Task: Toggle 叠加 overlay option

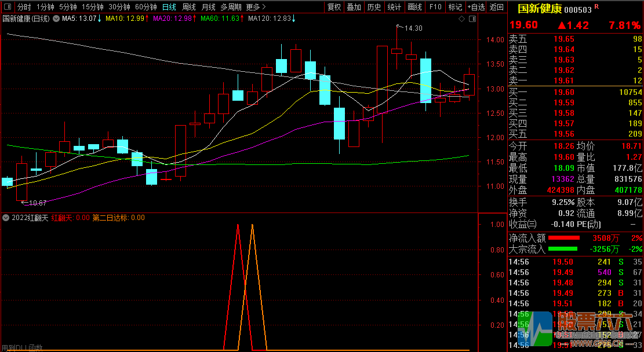Action: [x=354, y=7]
